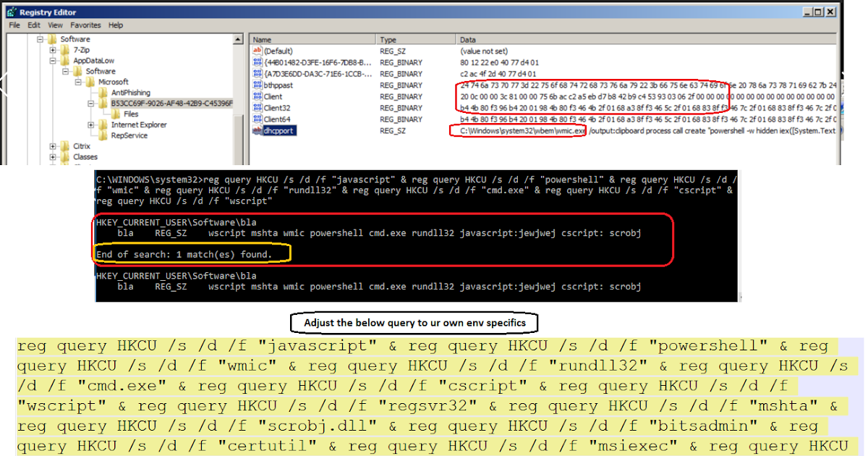868x456 pixels.
Task: Click the "(value not set)" data cell
Action: (484, 51)
